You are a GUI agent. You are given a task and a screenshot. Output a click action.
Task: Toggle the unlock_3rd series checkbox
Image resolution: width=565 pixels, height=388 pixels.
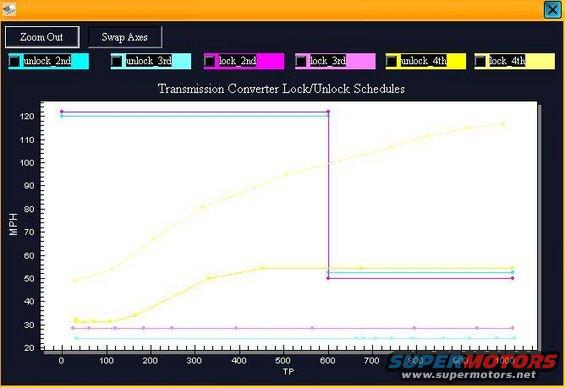click(x=117, y=61)
